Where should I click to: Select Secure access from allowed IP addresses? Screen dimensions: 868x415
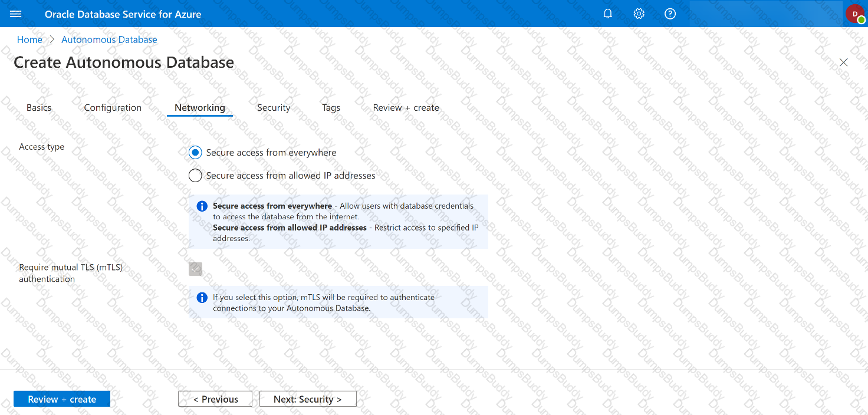tap(195, 176)
